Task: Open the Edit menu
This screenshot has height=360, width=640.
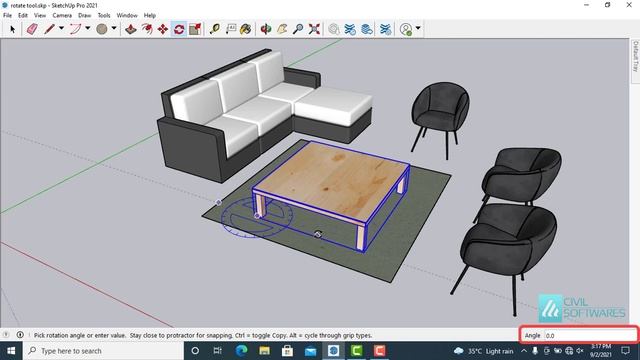Action: [23, 16]
